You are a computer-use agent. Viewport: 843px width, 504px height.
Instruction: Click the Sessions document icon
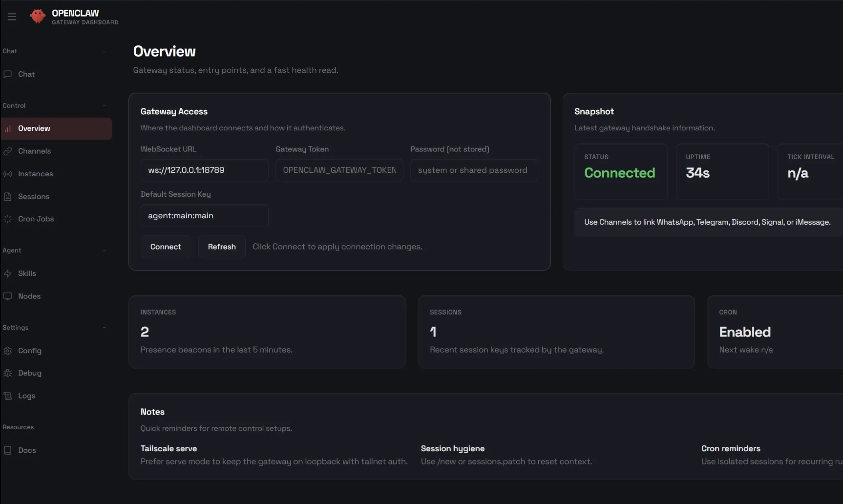tap(8, 197)
